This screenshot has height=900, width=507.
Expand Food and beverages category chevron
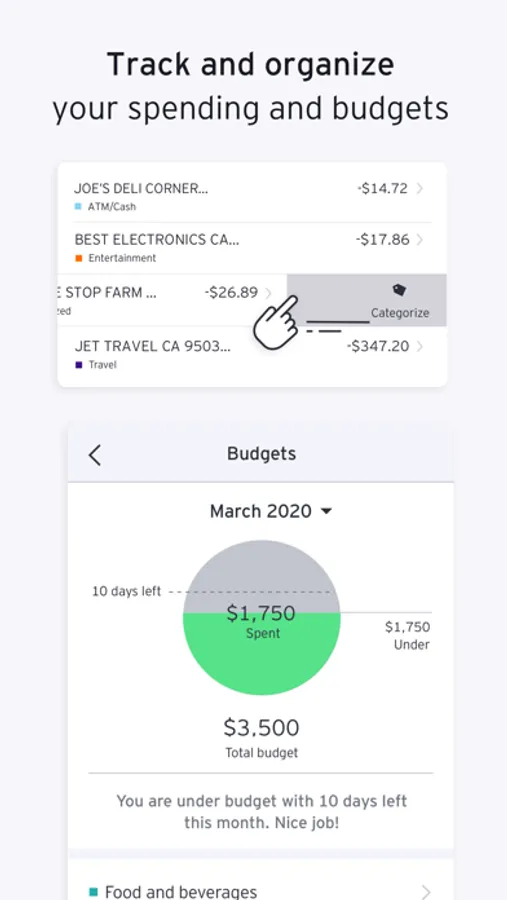click(x=425, y=892)
